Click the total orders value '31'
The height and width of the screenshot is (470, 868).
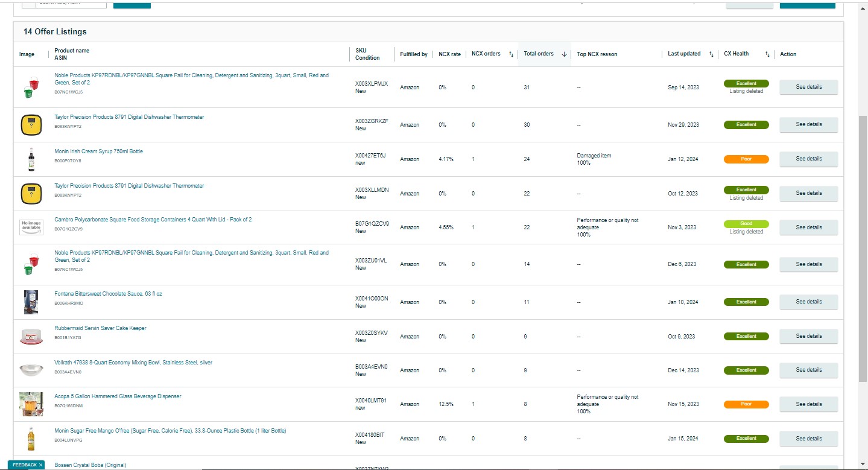click(x=527, y=87)
